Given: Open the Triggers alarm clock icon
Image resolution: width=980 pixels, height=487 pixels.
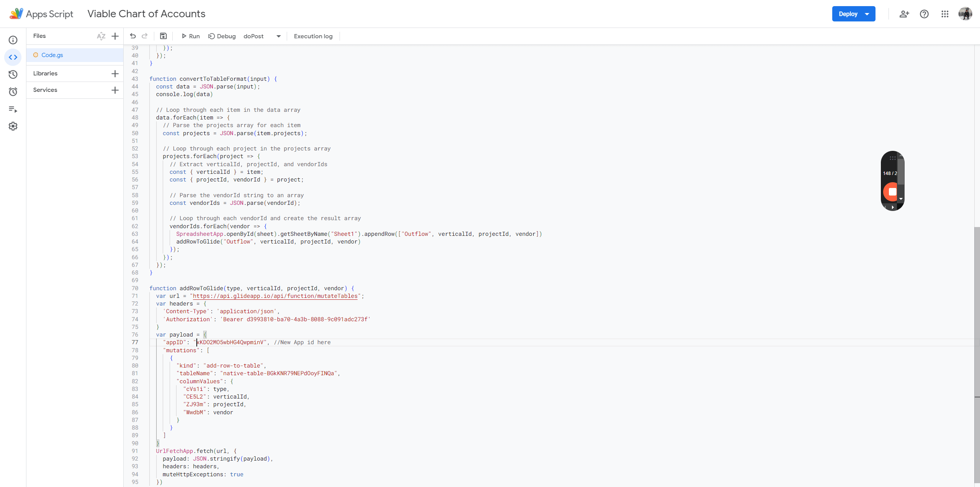Looking at the screenshot, I should click(13, 92).
